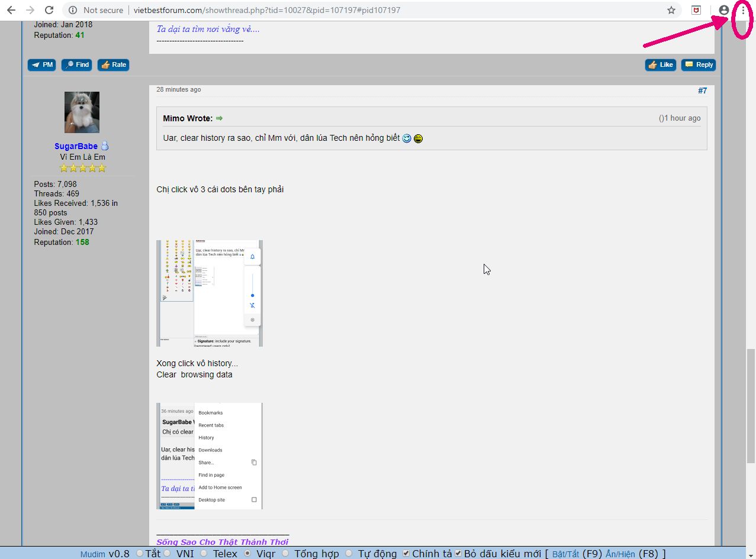
Task: Reload the current page
Action: pos(50,10)
